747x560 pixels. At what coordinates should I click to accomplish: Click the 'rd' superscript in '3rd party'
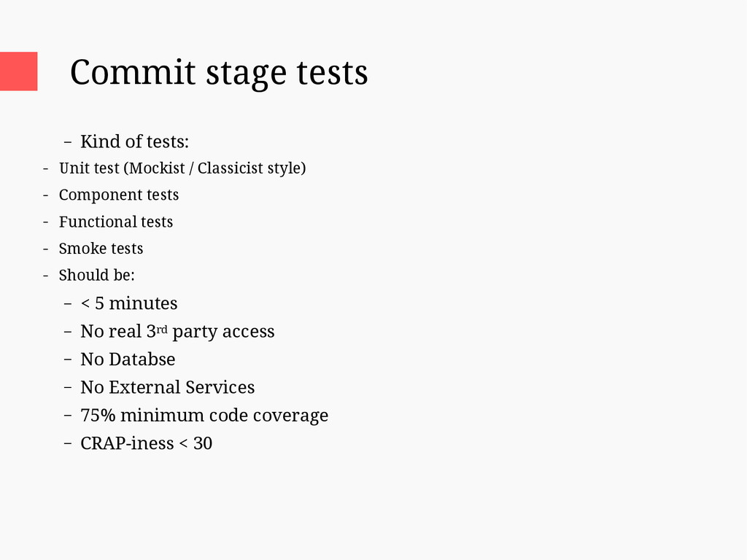(x=162, y=330)
